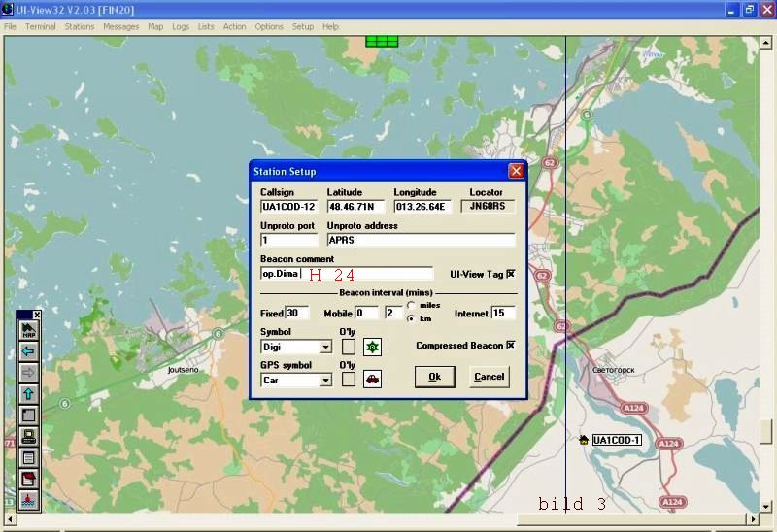This screenshot has height=532, width=777.
Task: Open the Help menu
Action: [330, 27]
